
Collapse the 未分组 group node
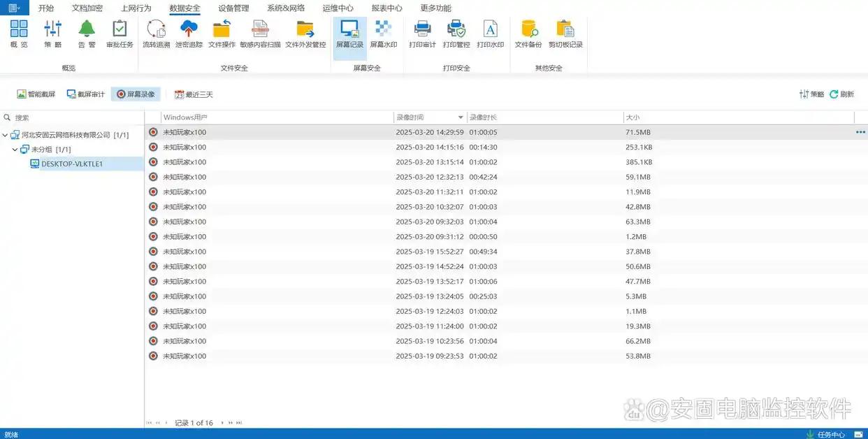tap(15, 150)
